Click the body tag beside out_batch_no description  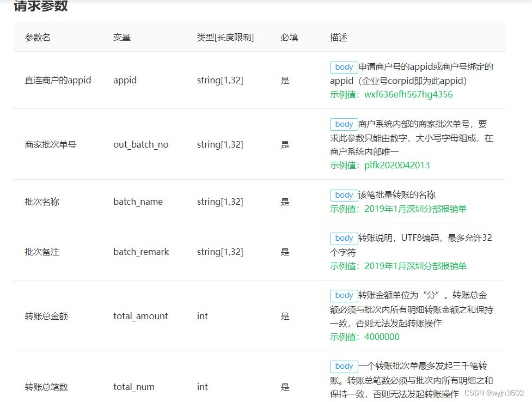click(344, 124)
